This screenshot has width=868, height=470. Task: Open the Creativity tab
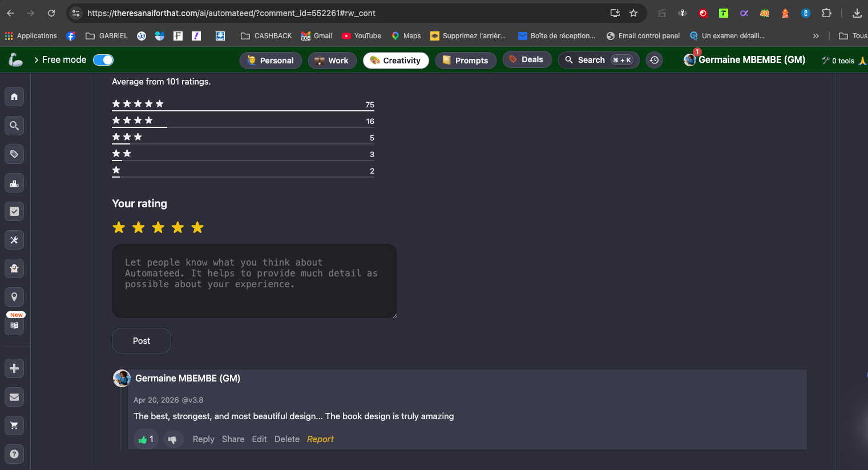(395, 60)
